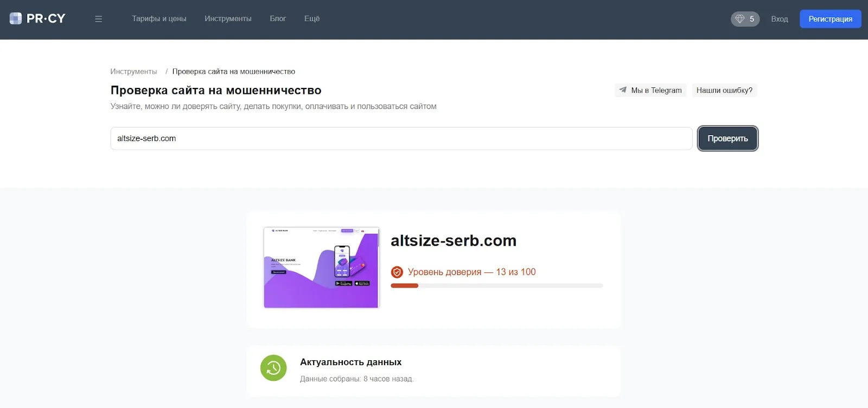Click the diamond credits counter showing 5

point(745,19)
